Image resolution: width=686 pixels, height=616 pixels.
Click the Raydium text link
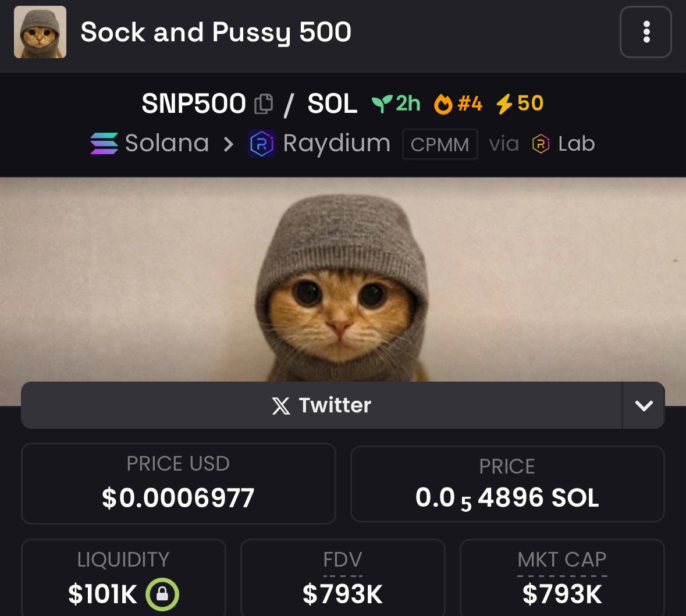336,144
